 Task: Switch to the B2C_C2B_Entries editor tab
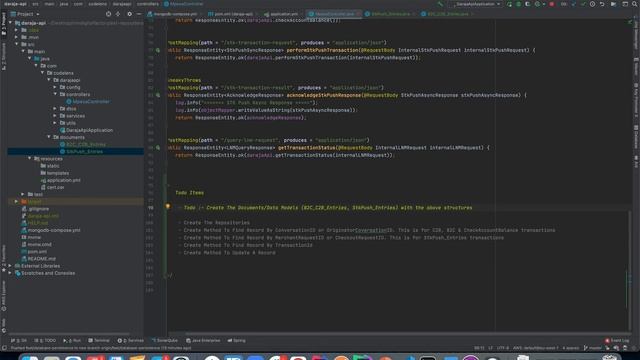(447, 14)
